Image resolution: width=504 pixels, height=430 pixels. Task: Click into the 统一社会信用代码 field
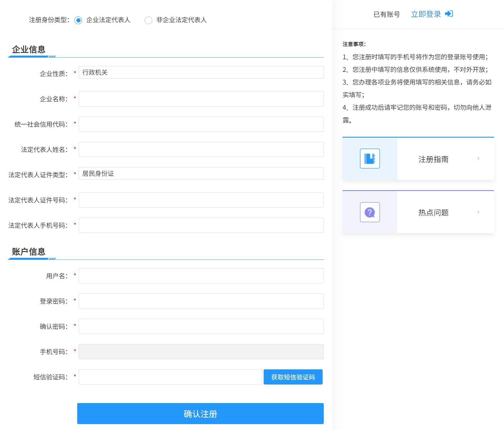coord(201,124)
